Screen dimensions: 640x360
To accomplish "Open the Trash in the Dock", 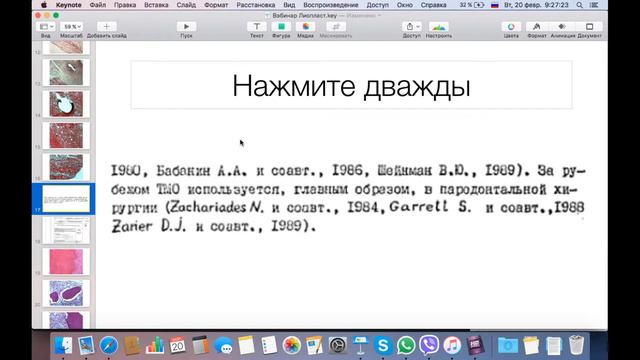I will [576, 346].
